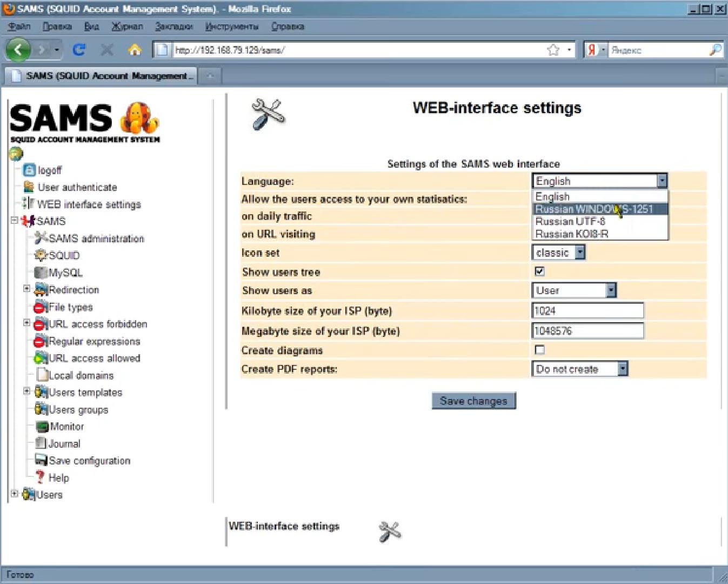728x584 pixels.
Task: Open the Правка menu
Action: pyautogui.click(x=57, y=26)
